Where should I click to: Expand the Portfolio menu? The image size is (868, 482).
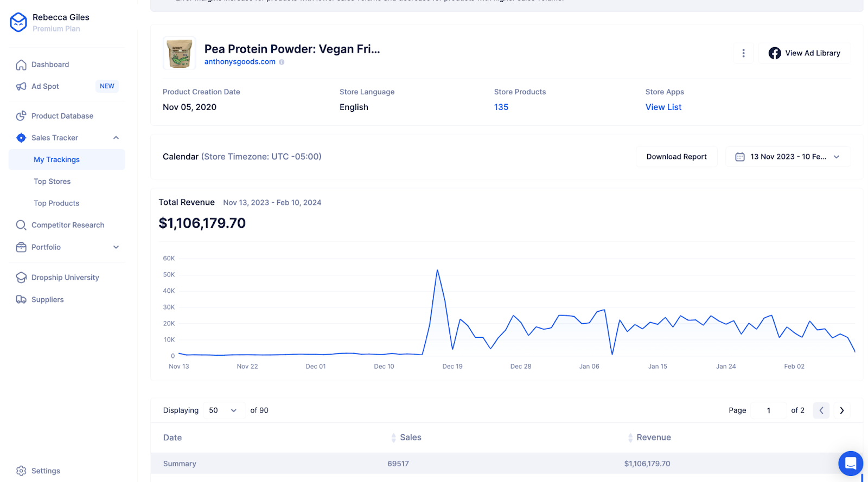tap(116, 247)
